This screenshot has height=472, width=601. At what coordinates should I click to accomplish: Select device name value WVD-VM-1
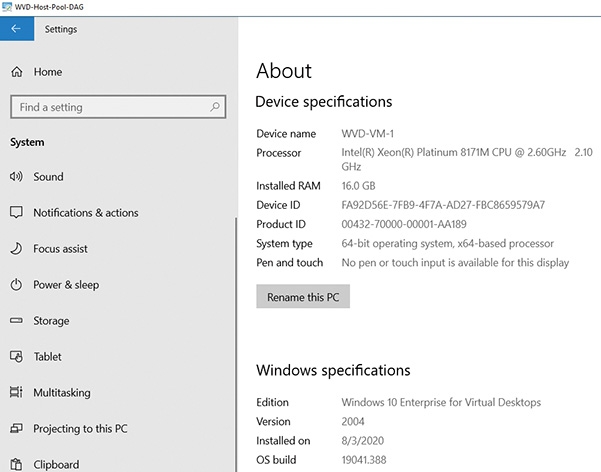tap(368, 133)
